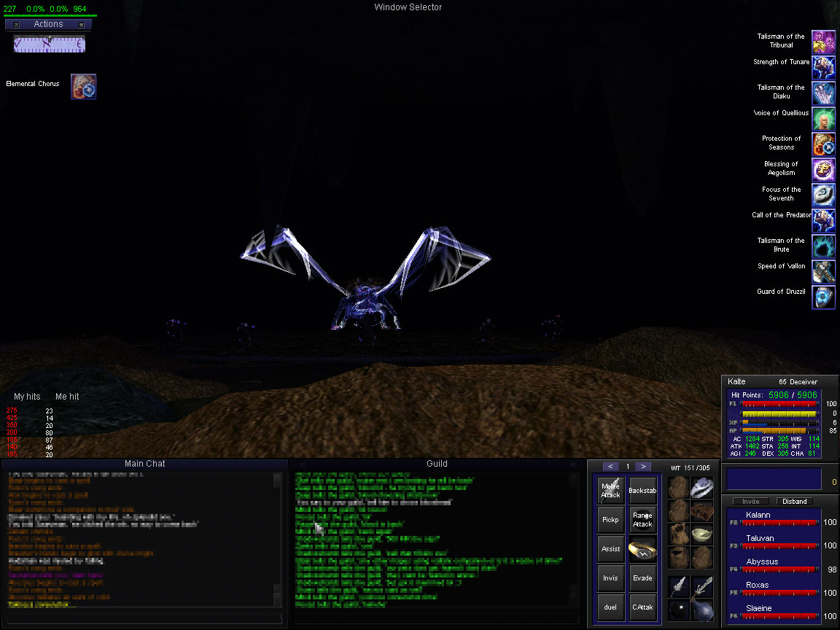Screen dimensions: 840x630
Task: Click the Disband group button
Action: click(795, 502)
